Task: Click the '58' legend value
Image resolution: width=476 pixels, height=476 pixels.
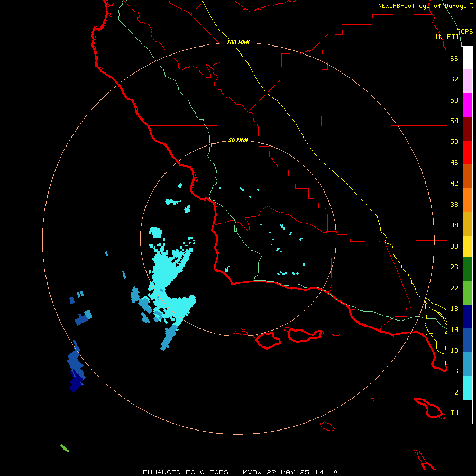Action: point(454,100)
